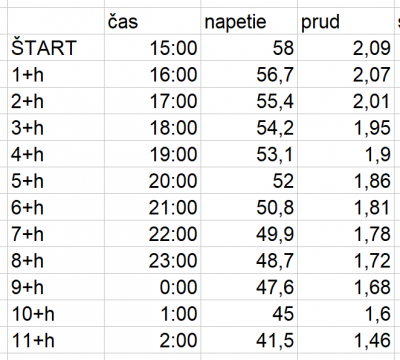The width and height of the screenshot is (400, 360).
Task: Select the voltage cell 56,7
Action: tap(249, 74)
